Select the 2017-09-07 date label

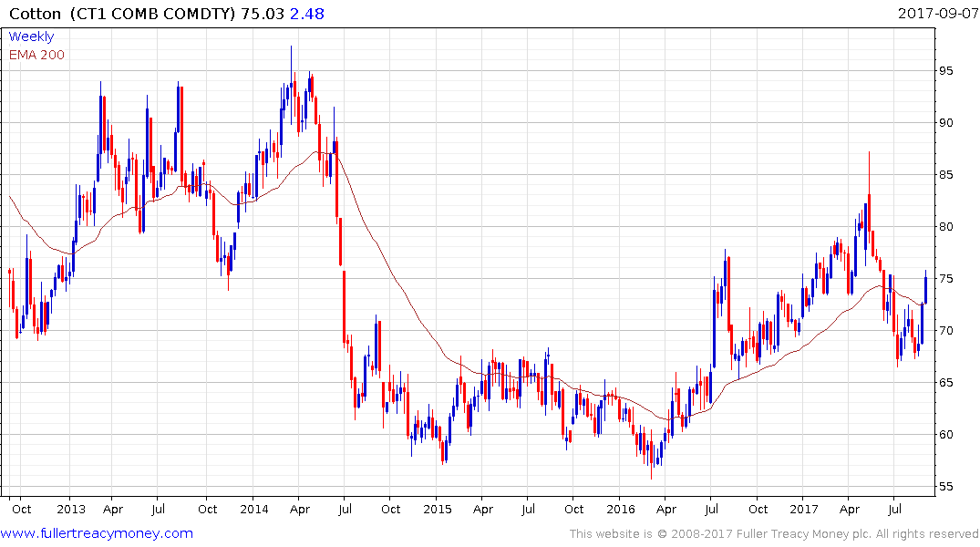click(x=937, y=13)
